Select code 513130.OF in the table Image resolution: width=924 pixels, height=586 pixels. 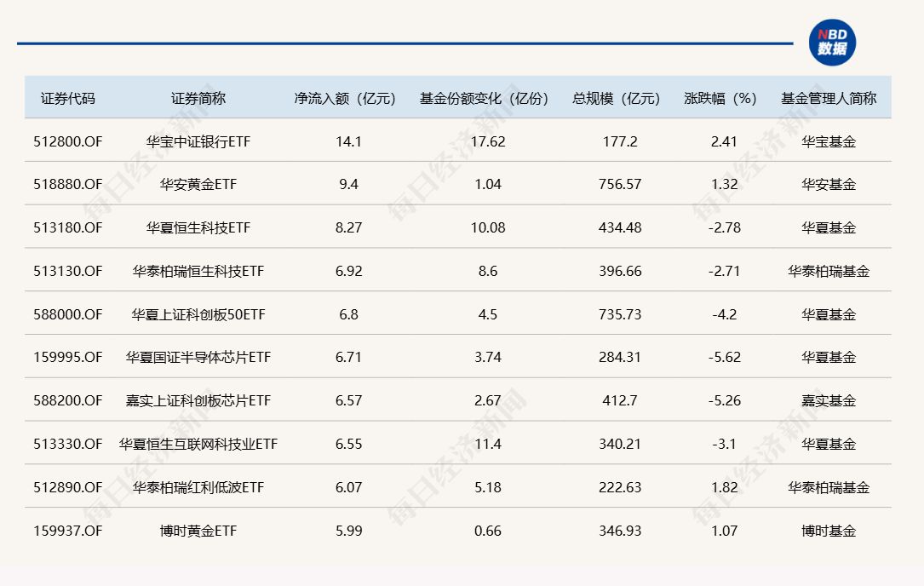tap(68, 272)
